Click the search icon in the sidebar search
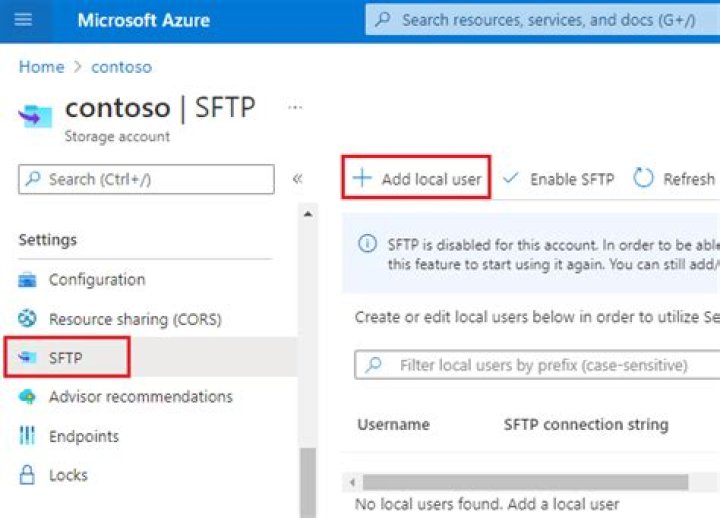The width and height of the screenshot is (720, 518). (x=33, y=179)
